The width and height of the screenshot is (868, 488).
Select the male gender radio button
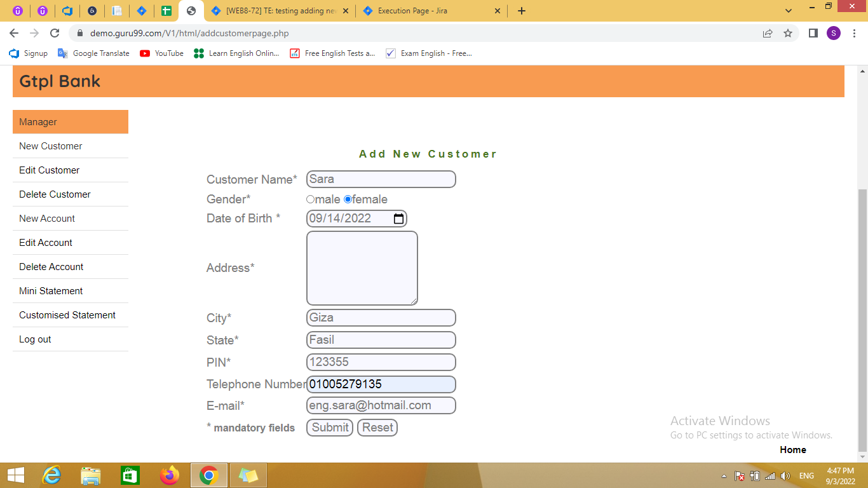point(311,200)
